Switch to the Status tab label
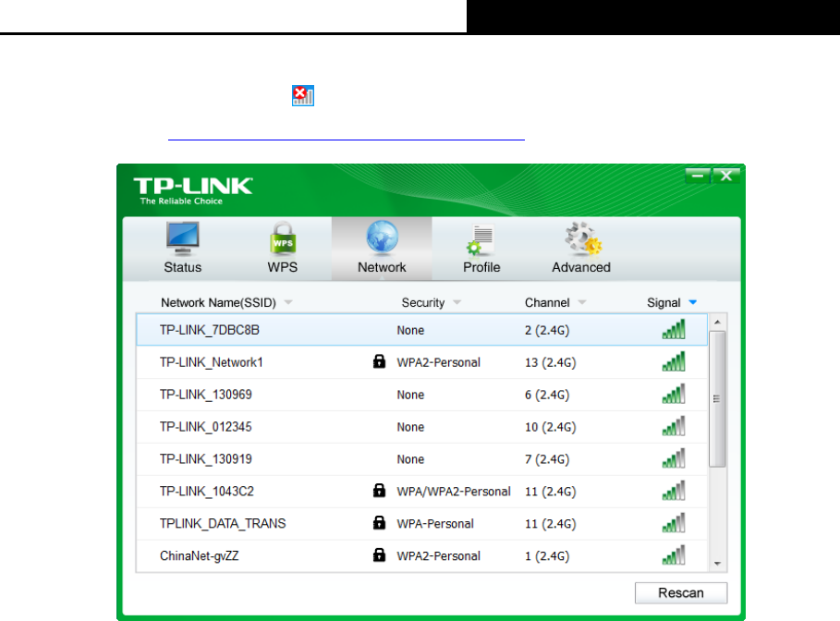The image size is (840, 621). [183, 267]
